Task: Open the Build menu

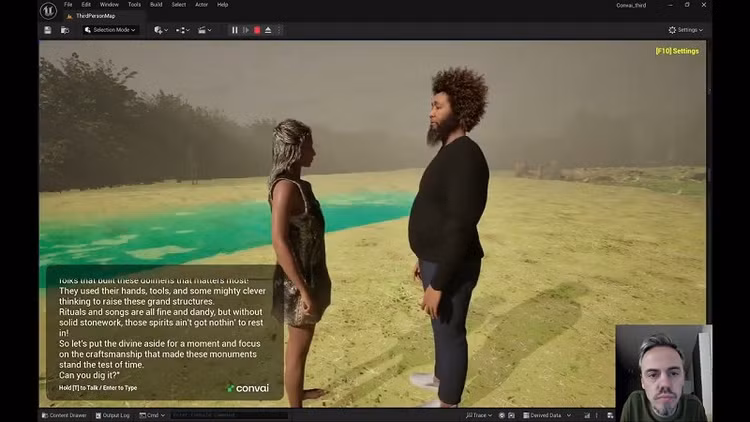Action: [156, 4]
